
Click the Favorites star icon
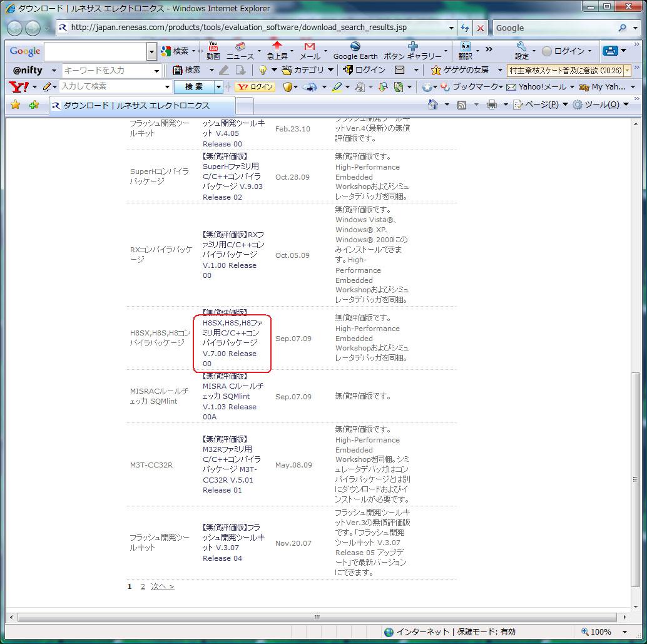tap(16, 105)
